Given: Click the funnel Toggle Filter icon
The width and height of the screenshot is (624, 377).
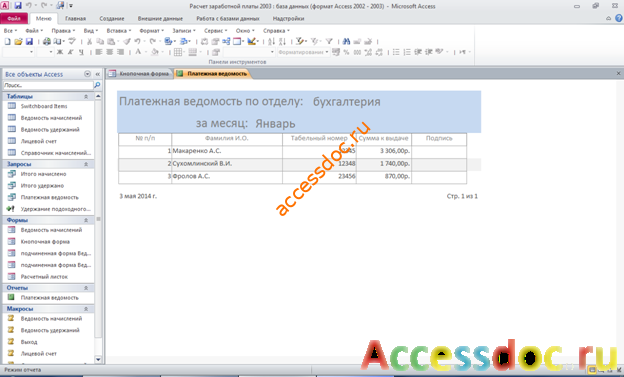Looking at the screenshot, I should coord(329,41).
